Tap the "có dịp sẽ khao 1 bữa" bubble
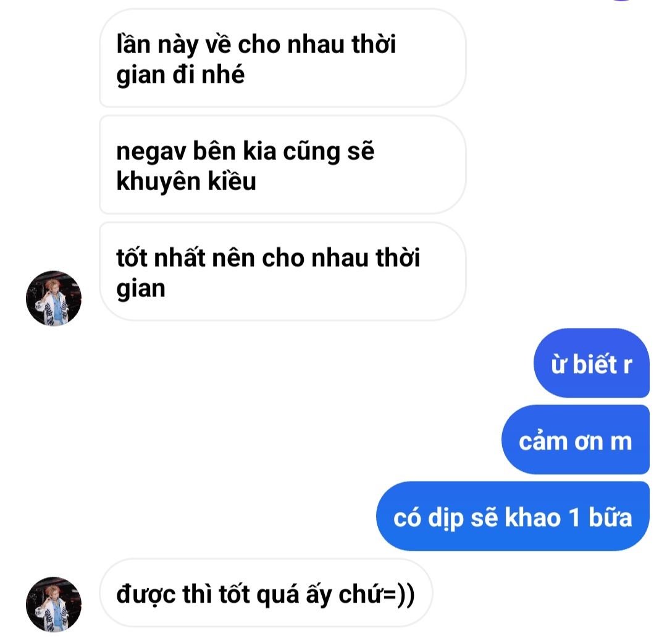Viewport: 667px width, 644px height. click(x=513, y=516)
